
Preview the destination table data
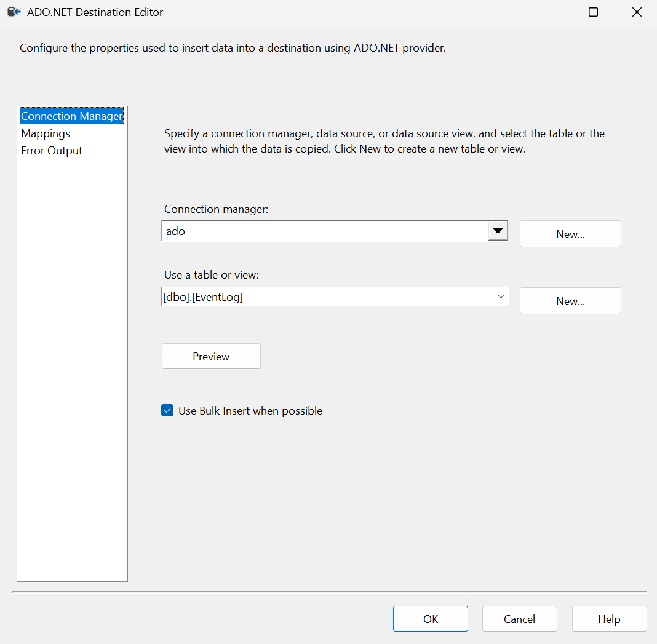(x=211, y=356)
